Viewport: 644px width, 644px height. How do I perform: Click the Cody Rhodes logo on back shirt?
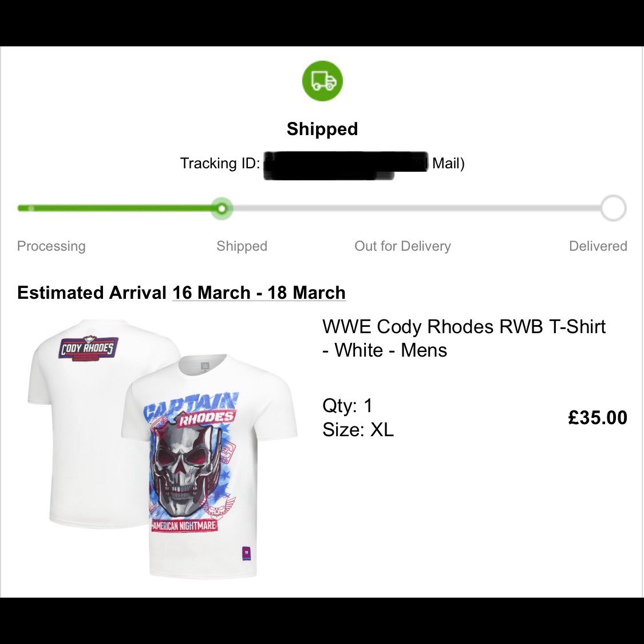pos(88,348)
